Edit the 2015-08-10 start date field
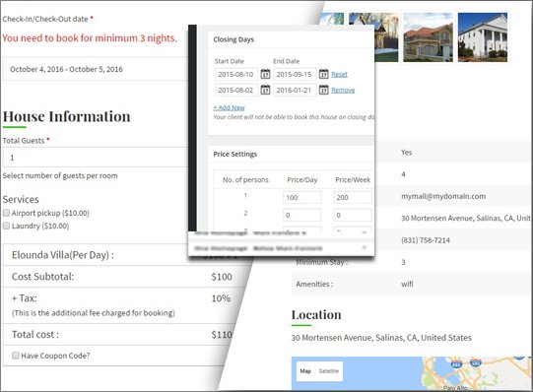The width and height of the screenshot is (533, 392). click(x=236, y=74)
